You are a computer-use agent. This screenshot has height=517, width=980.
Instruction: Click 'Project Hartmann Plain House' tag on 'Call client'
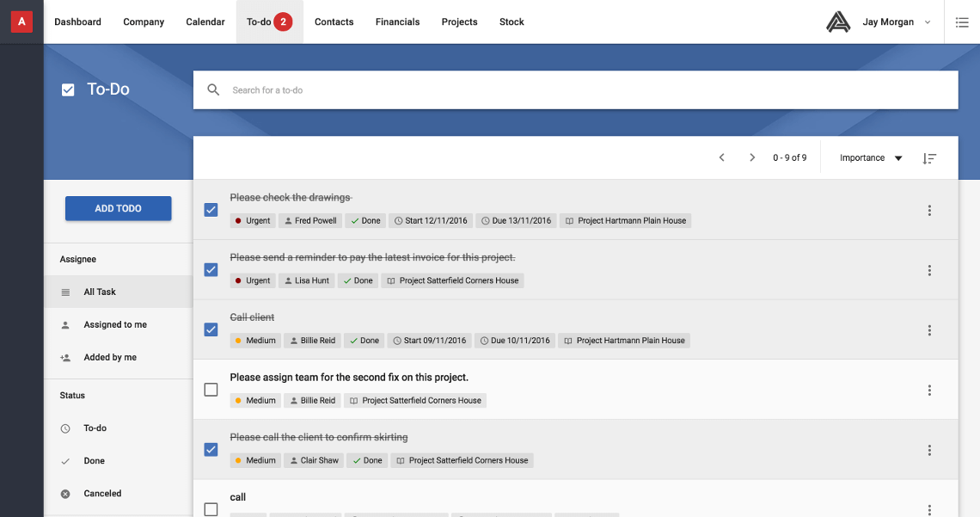coord(624,341)
